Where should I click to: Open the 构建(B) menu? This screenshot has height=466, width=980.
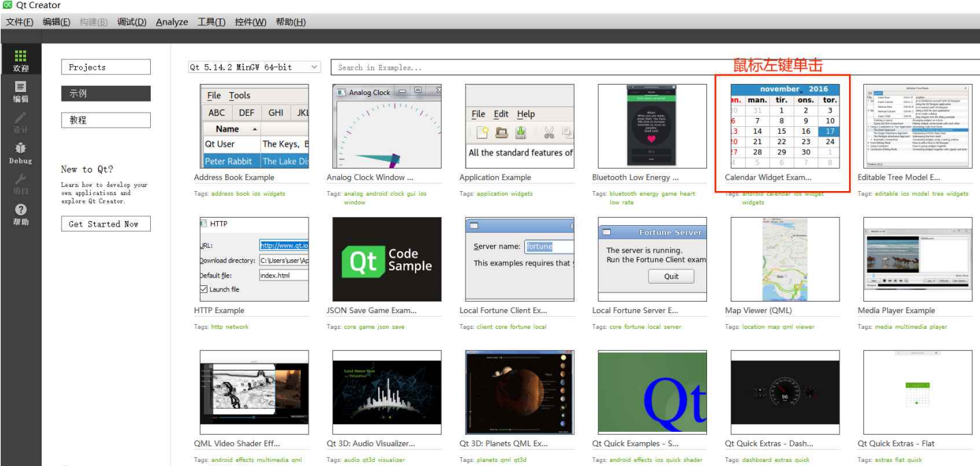pos(93,22)
